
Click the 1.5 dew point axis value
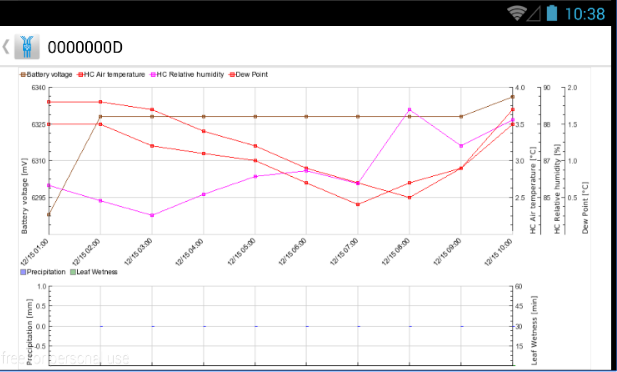pos(572,124)
